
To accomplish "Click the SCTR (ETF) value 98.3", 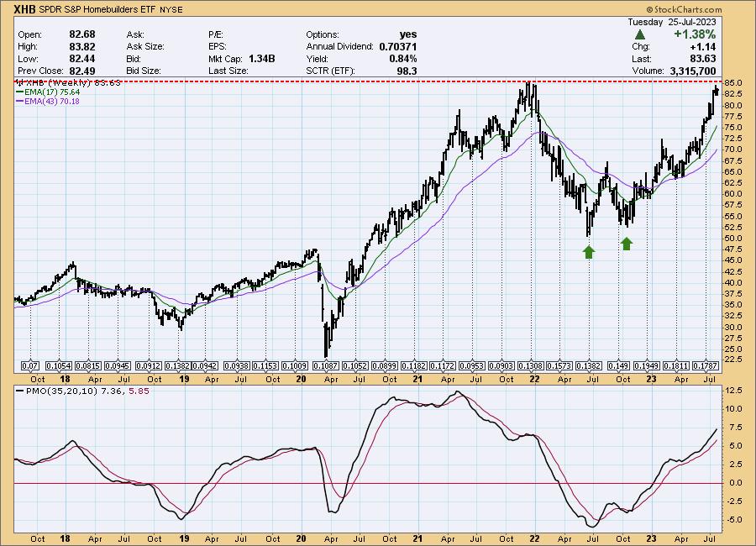I will point(407,71).
